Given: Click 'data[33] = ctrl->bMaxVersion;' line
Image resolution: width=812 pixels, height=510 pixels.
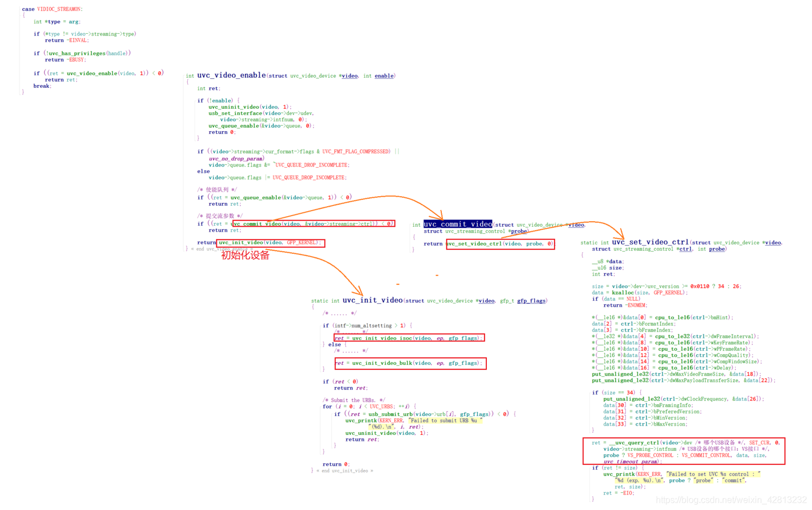Looking at the screenshot, I should 645,424.
